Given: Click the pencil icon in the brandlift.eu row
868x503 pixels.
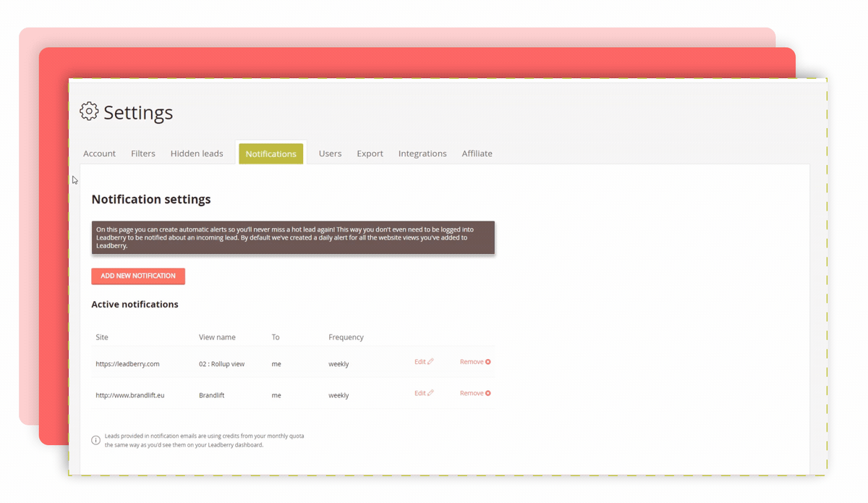Looking at the screenshot, I should click(x=430, y=393).
